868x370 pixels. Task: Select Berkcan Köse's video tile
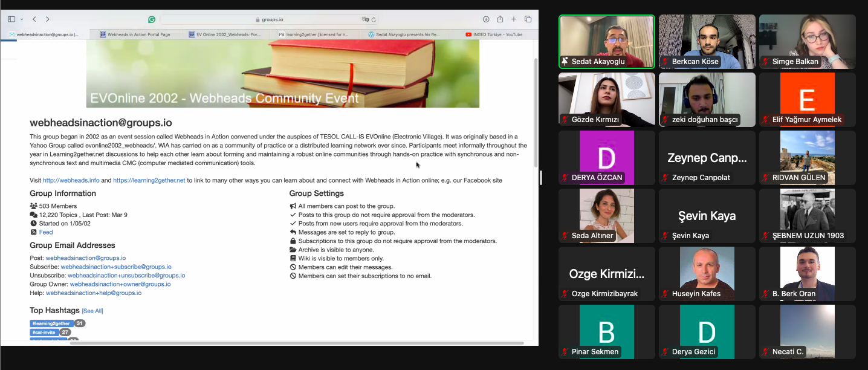click(x=707, y=42)
